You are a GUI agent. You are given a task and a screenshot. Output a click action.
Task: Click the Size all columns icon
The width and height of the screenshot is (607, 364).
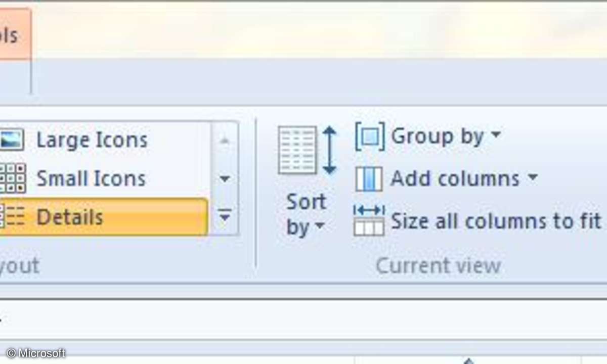[369, 221]
